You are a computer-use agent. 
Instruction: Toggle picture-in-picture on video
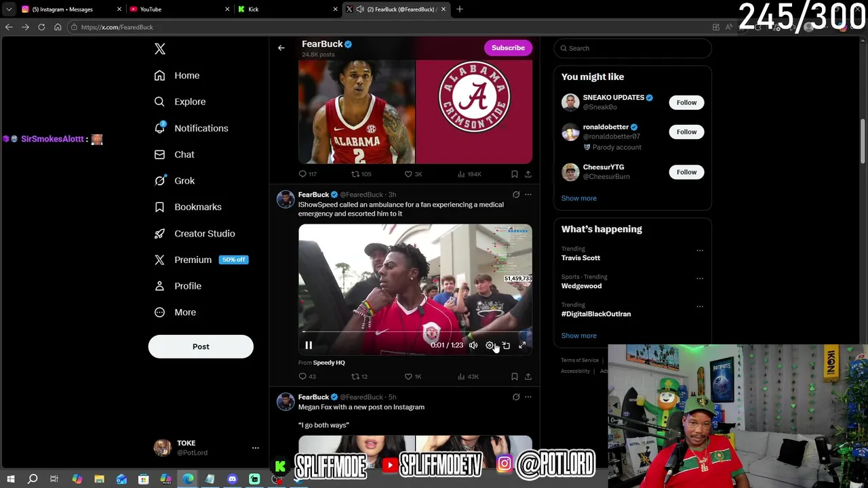click(x=506, y=346)
